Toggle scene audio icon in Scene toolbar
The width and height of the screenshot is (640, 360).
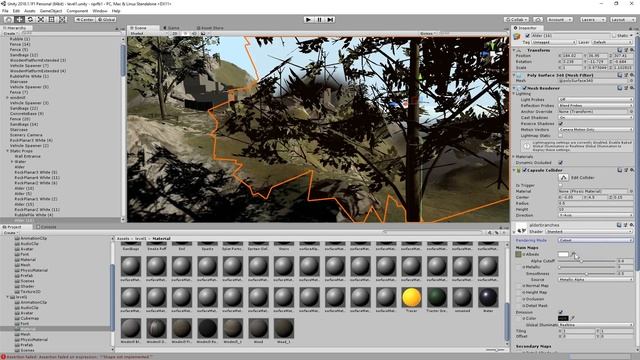pyautogui.click(x=194, y=33)
